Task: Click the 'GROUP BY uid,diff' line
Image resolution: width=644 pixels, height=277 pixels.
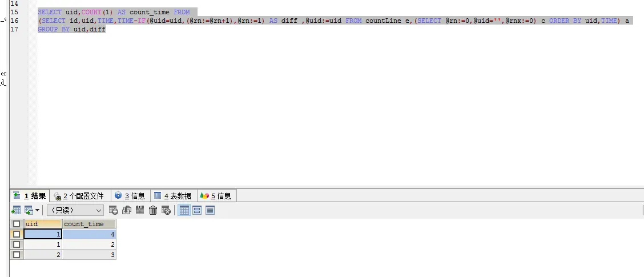Action: click(x=71, y=29)
